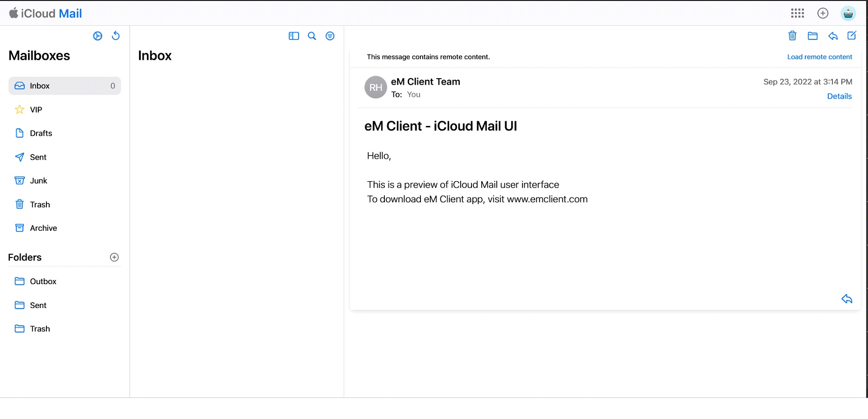Click the Inbox list heading
The image size is (868, 419).
tap(154, 55)
